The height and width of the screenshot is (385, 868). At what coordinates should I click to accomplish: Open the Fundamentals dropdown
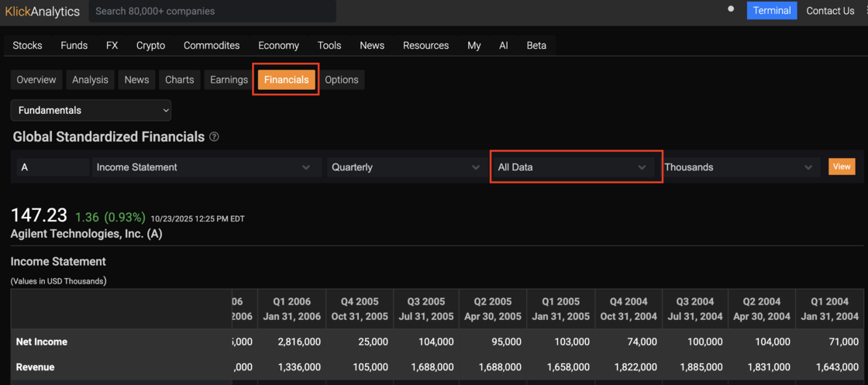[x=91, y=111]
